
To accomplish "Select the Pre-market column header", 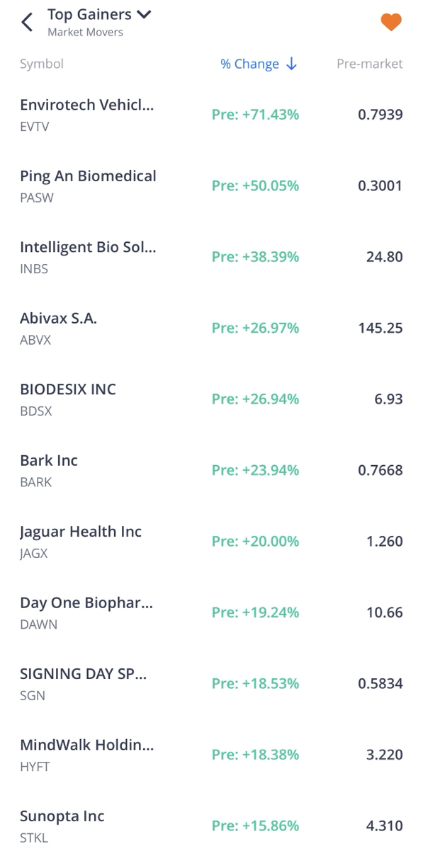I will click(370, 64).
